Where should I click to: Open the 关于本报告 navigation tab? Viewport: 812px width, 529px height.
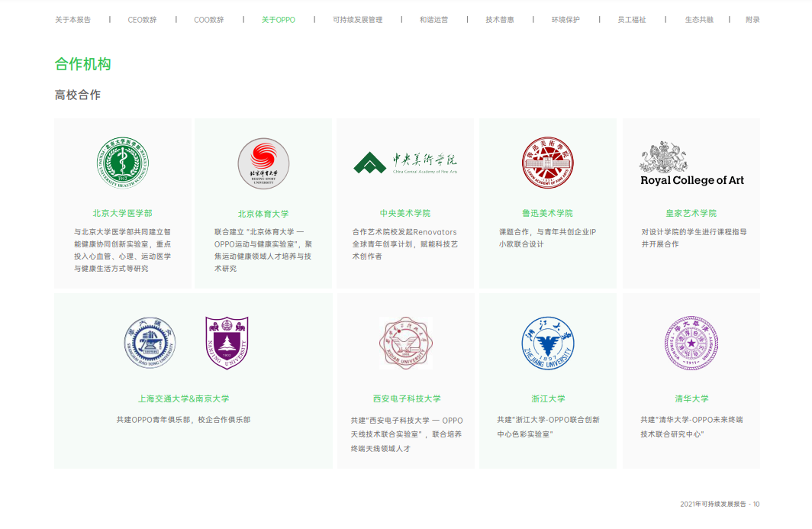pyautogui.click(x=73, y=20)
